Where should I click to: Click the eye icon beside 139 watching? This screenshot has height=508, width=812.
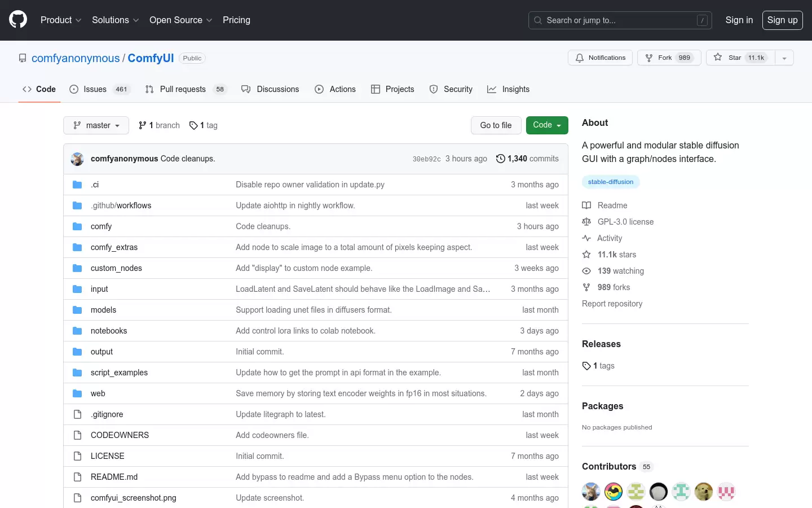[x=586, y=271]
